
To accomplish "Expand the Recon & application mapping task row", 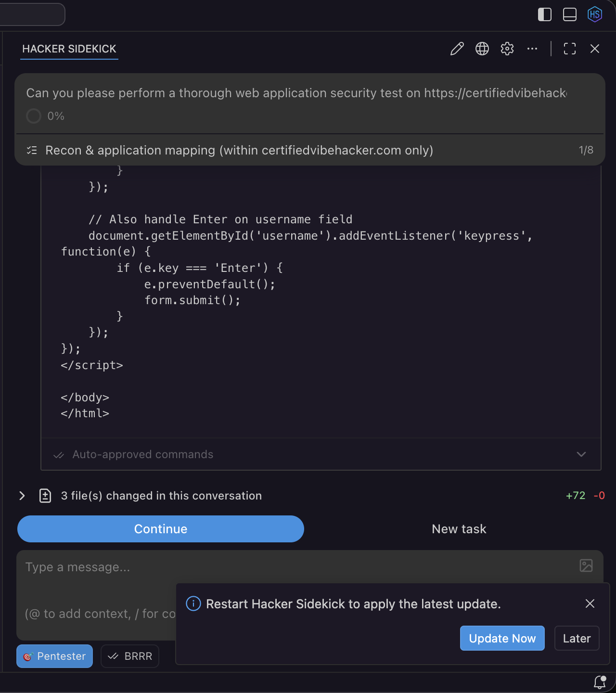I will point(310,150).
